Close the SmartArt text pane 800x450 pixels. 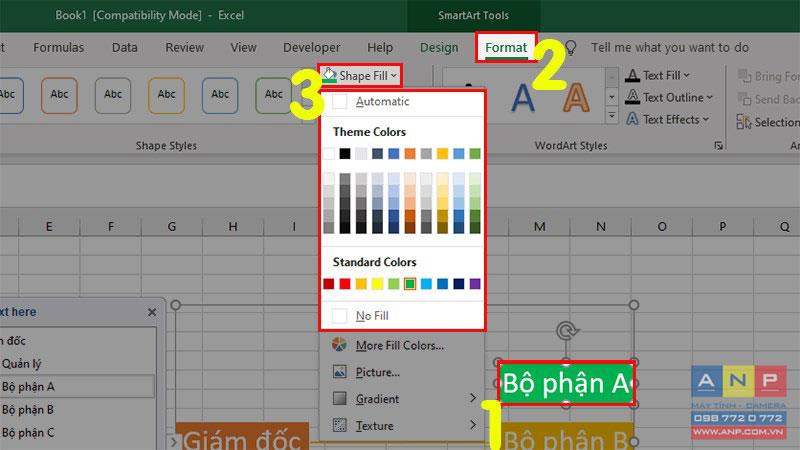[152, 312]
